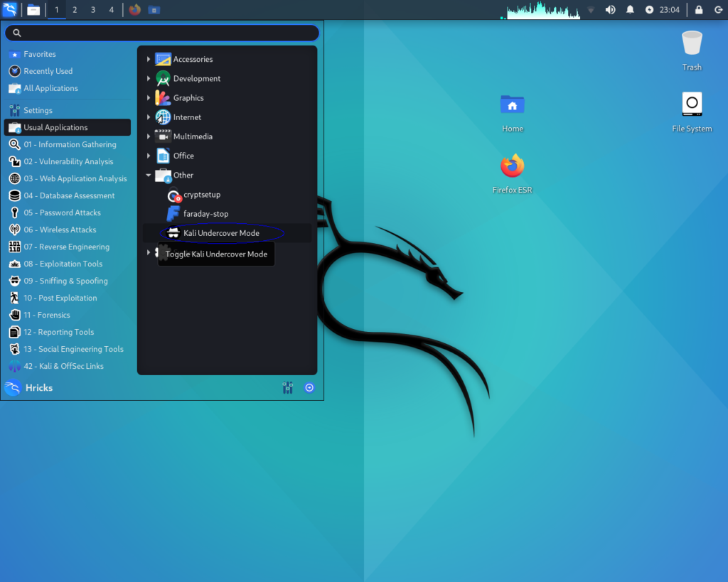Click the Kali dragon menu button in panel
This screenshot has width=728, height=582.
tap(10, 9)
